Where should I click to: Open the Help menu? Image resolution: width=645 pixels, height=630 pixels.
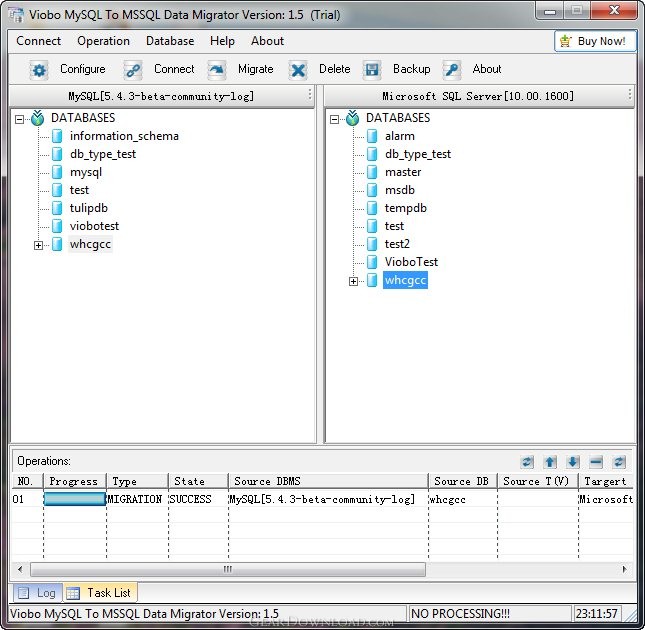click(x=222, y=41)
